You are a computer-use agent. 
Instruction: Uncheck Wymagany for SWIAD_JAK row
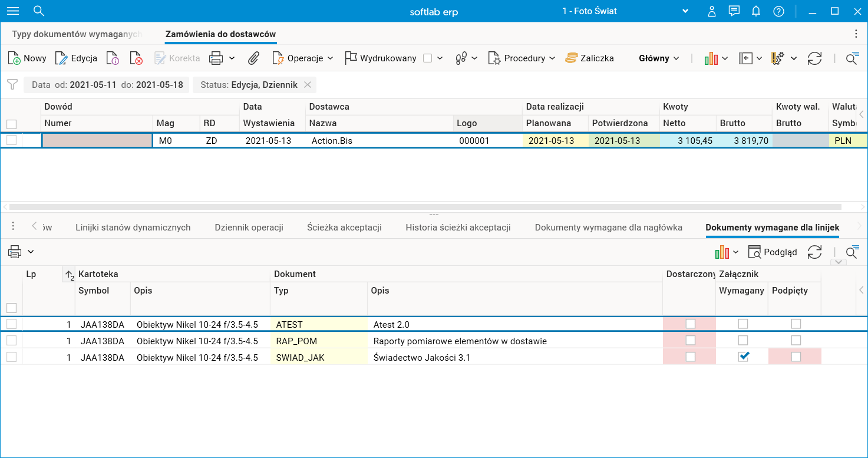(743, 357)
